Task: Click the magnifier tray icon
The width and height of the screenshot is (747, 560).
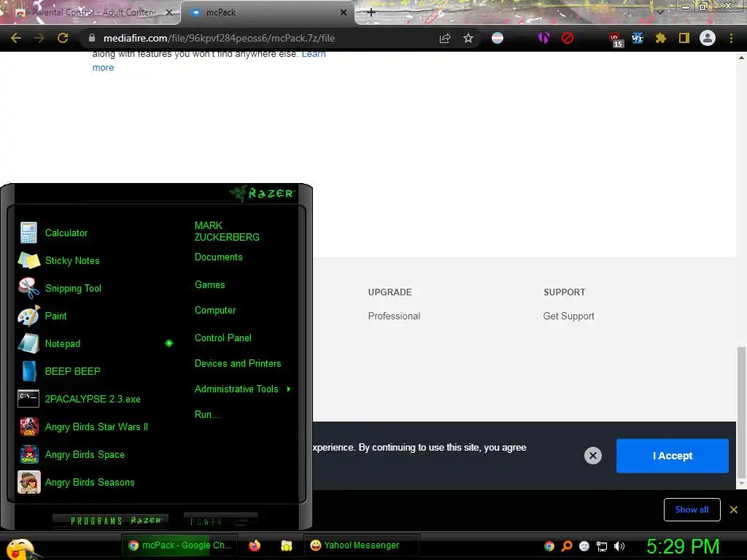Action: [x=567, y=546]
